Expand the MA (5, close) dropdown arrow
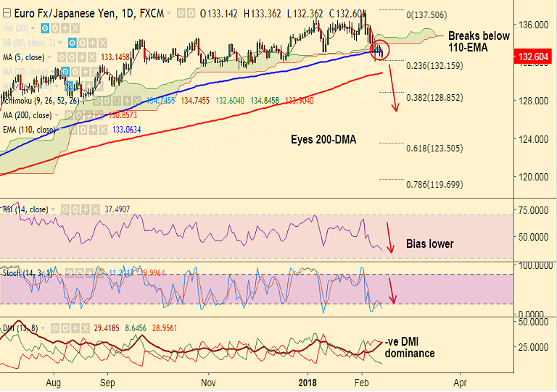 point(49,57)
